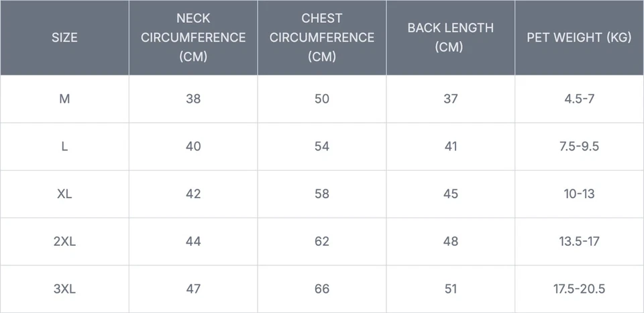Select the XL size cell
This screenshot has width=644, height=313.
pos(64,194)
